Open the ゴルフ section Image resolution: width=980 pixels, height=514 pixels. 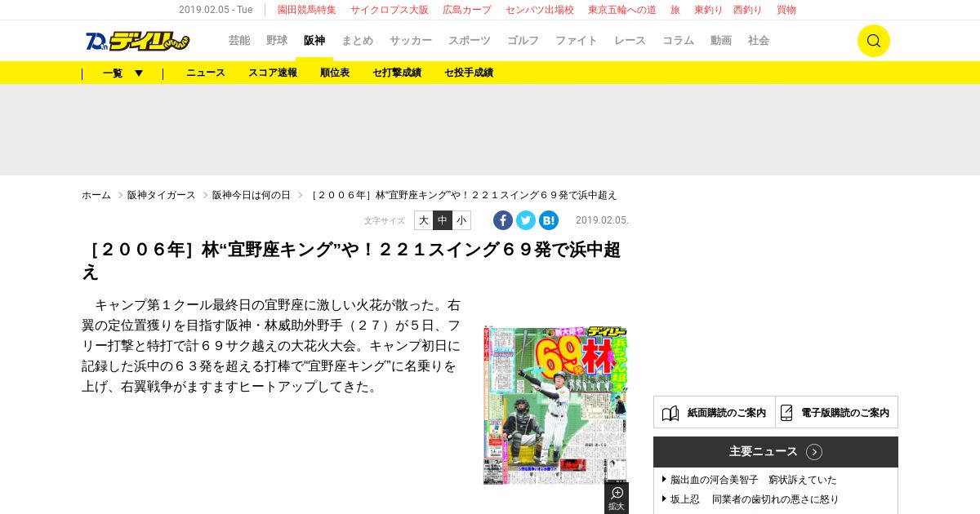(x=523, y=41)
